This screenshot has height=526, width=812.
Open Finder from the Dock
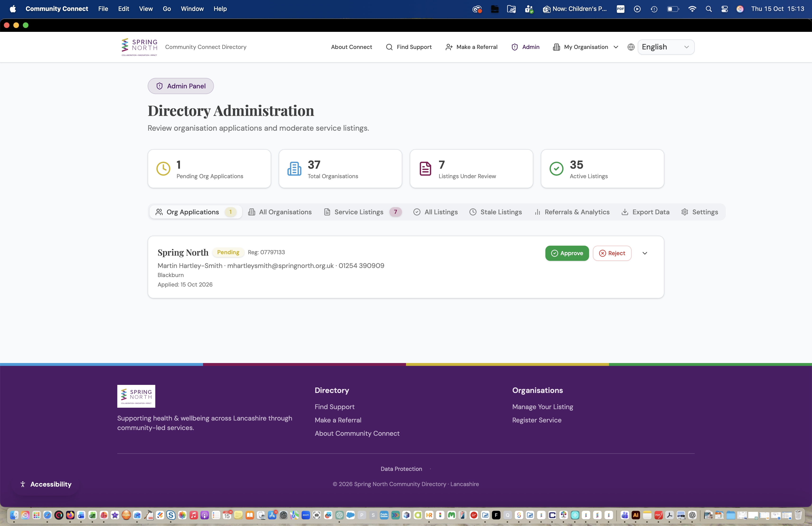click(14, 515)
